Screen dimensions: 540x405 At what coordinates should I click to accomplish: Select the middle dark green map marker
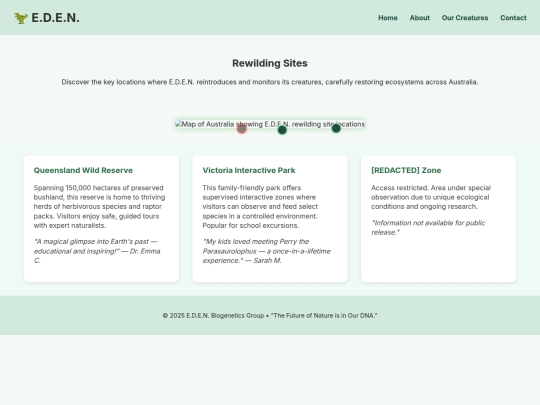point(282,130)
